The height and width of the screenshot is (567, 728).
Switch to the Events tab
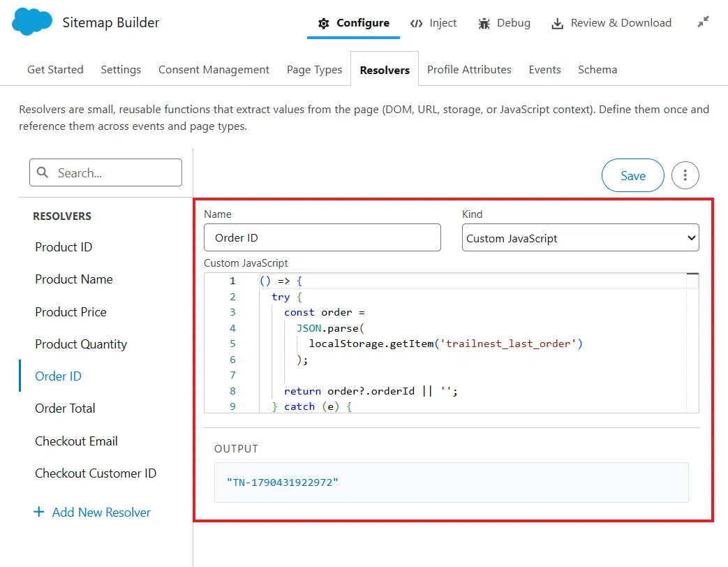pos(544,70)
